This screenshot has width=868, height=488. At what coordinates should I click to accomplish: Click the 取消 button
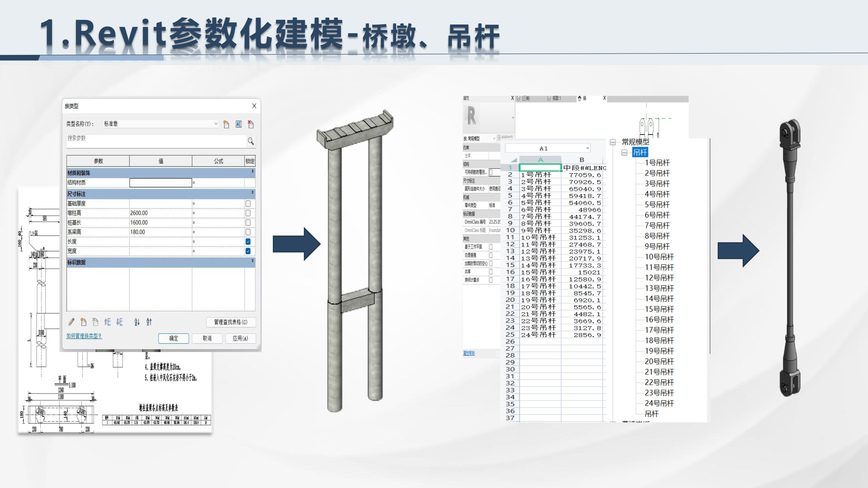tap(207, 338)
